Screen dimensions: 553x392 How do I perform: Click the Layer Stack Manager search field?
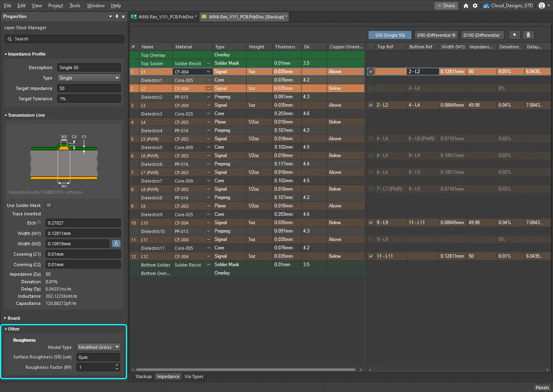pyautogui.click(x=64, y=39)
